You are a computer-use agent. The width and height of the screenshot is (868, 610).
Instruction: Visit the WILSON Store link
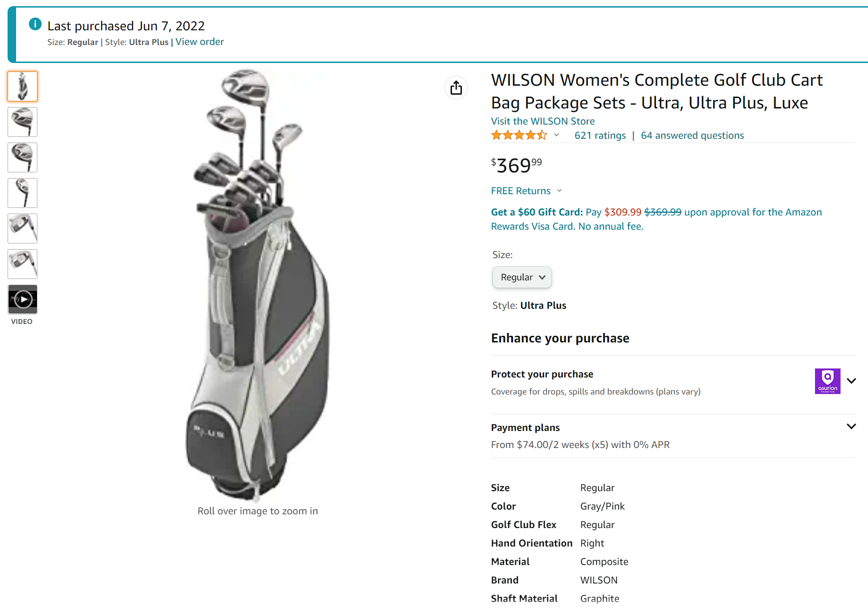coord(542,121)
